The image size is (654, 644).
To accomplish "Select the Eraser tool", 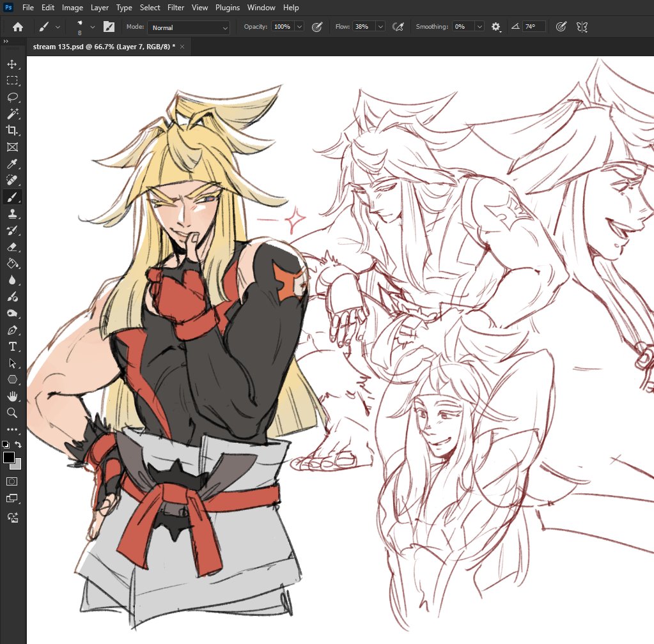I will click(x=12, y=247).
